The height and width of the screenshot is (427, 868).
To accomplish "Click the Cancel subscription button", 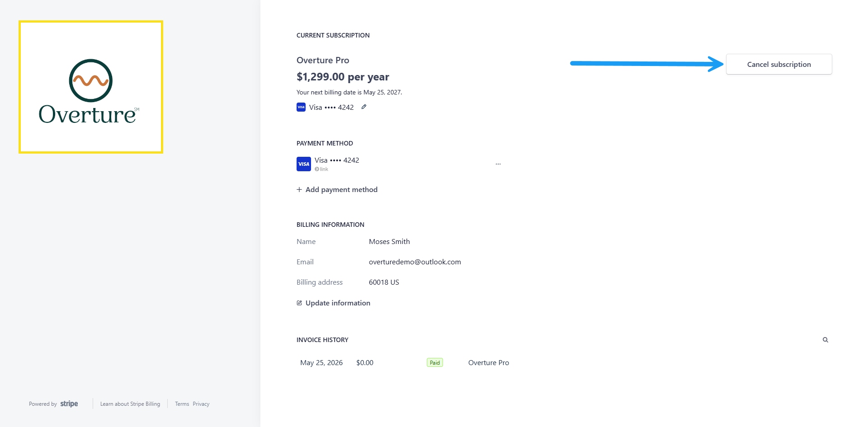I will coord(778,64).
